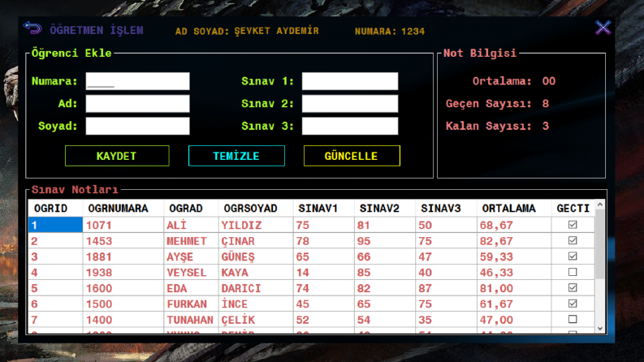
Task: Click the Sınav 1 input box
Action: tap(350, 81)
